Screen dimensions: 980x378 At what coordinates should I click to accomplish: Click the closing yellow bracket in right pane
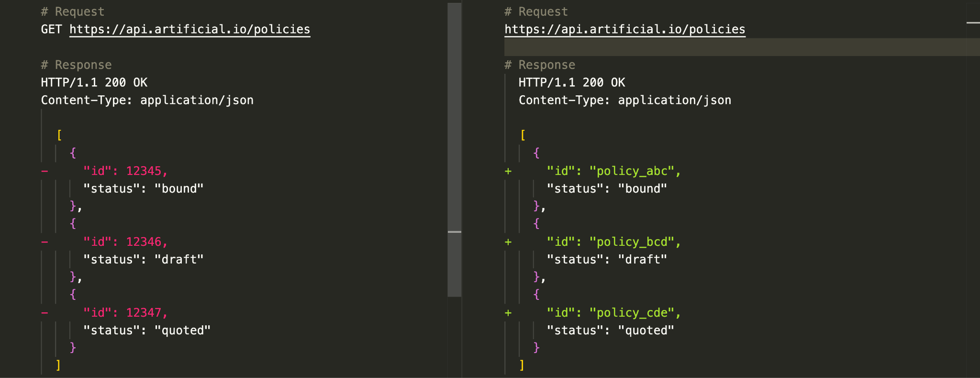[522, 366]
